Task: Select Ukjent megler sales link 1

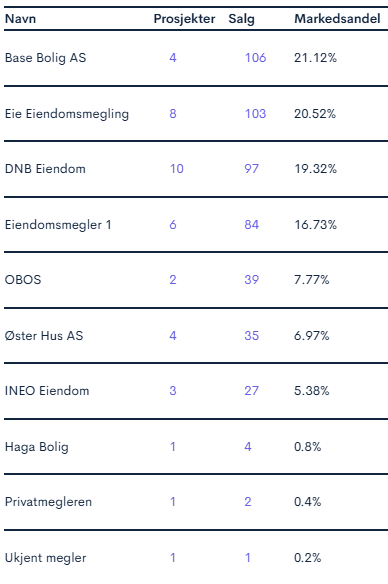Action: point(248,558)
